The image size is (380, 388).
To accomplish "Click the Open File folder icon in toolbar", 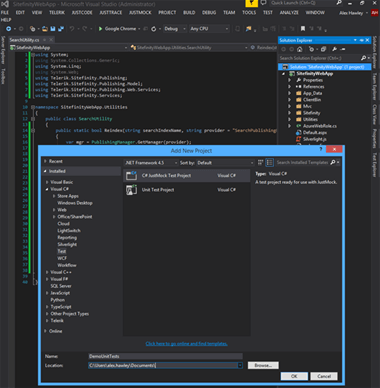I will [45, 29].
